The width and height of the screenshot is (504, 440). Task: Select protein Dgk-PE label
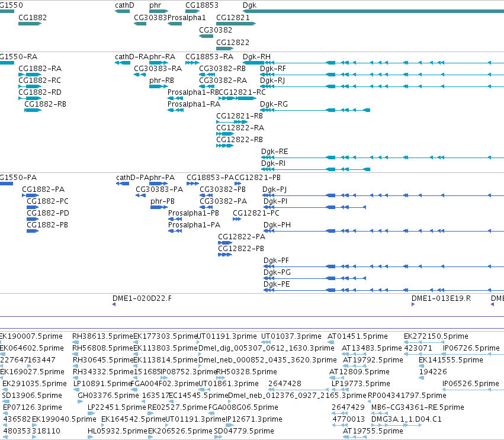point(277,285)
